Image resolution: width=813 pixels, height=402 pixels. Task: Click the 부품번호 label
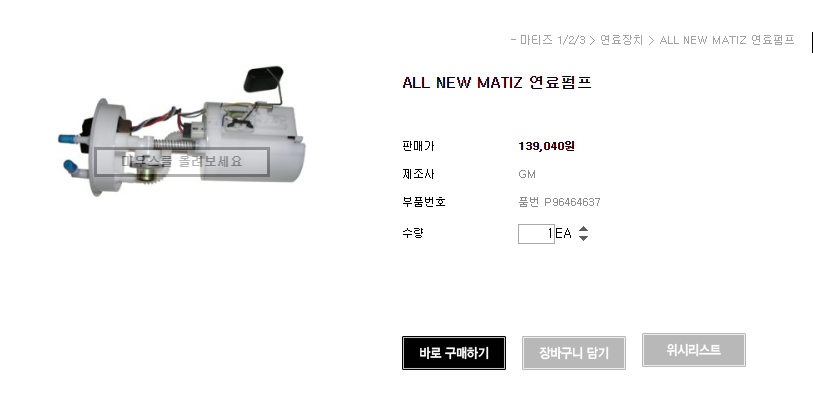click(x=424, y=202)
